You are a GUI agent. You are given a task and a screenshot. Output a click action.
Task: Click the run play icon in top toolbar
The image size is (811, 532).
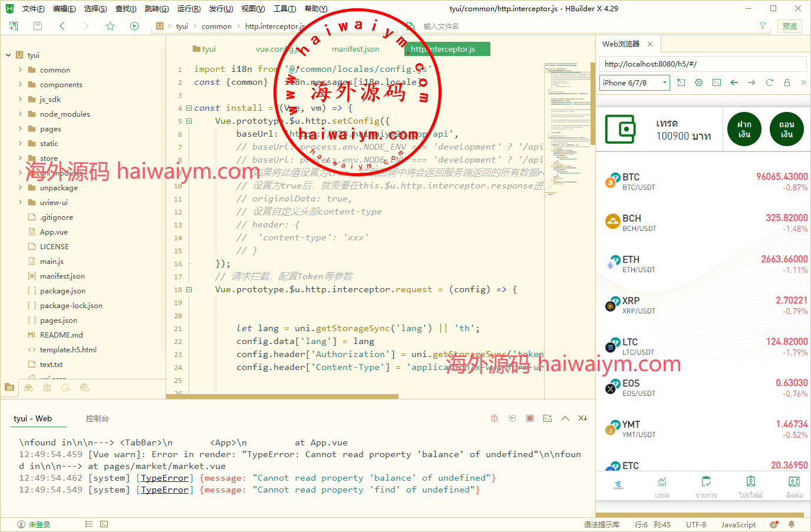pos(134,26)
